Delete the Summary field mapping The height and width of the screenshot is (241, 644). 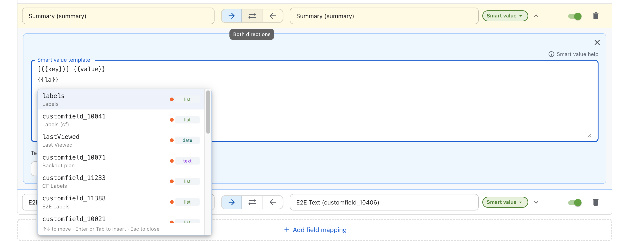click(x=596, y=16)
